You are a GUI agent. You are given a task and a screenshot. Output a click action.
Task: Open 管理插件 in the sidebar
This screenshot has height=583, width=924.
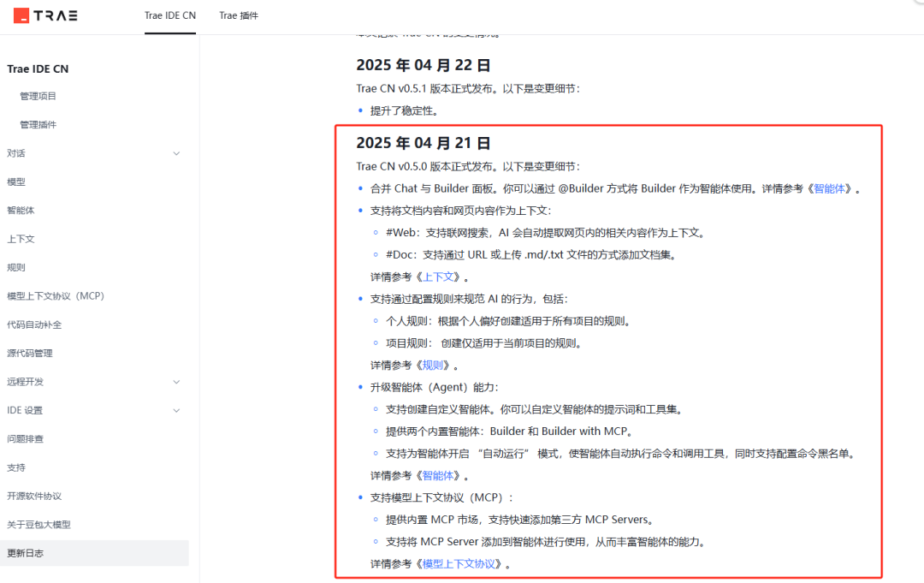coord(38,124)
